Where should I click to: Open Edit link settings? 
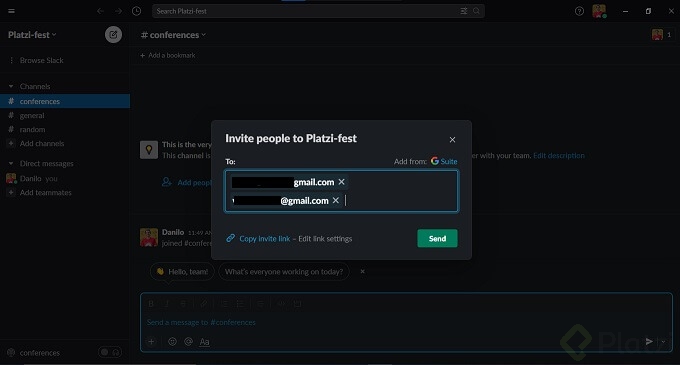(x=325, y=238)
